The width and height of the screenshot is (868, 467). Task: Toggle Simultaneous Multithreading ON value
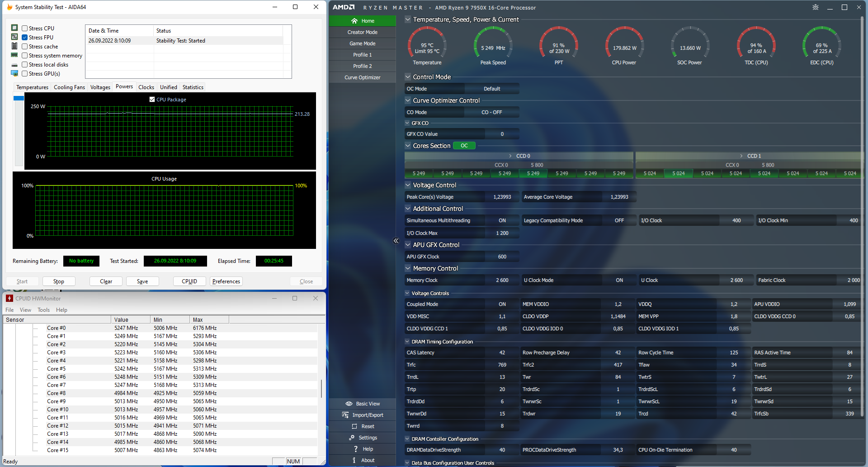[502, 220]
